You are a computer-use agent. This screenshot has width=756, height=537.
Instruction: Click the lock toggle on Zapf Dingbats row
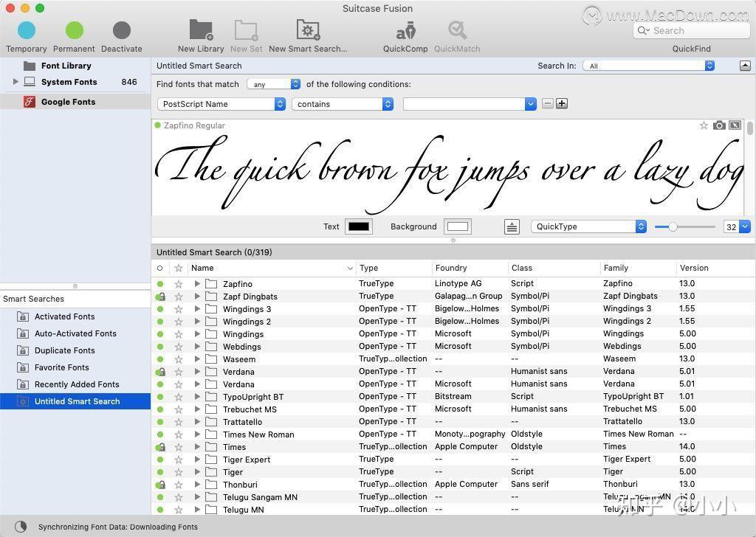pyautogui.click(x=160, y=296)
